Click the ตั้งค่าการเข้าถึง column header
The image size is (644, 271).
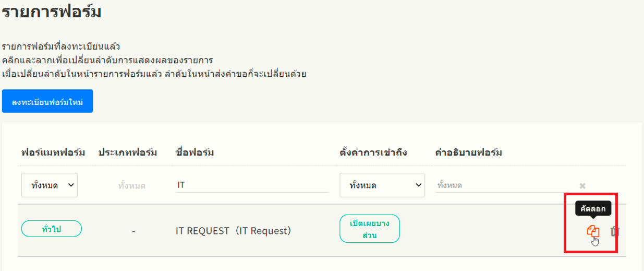pyautogui.click(x=373, y=152)
